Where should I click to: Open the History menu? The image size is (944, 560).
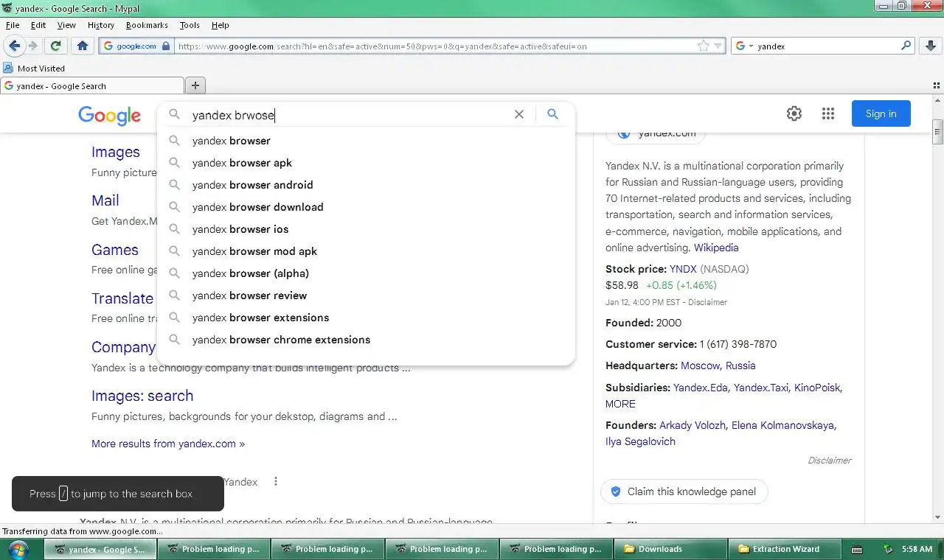(x=101, y=25)
